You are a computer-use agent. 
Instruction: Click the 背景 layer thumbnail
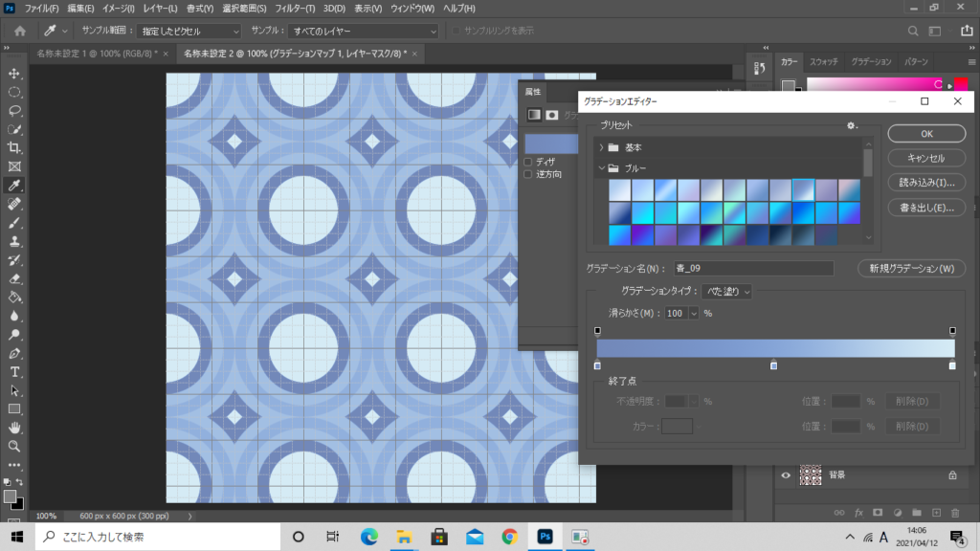coord(811,475)
